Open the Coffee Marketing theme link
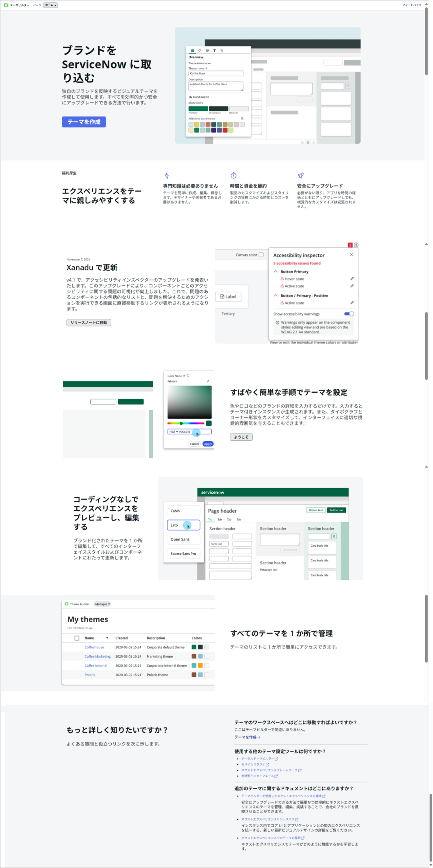Viewport: 433px width, 868px height. (x=97, y=656)
